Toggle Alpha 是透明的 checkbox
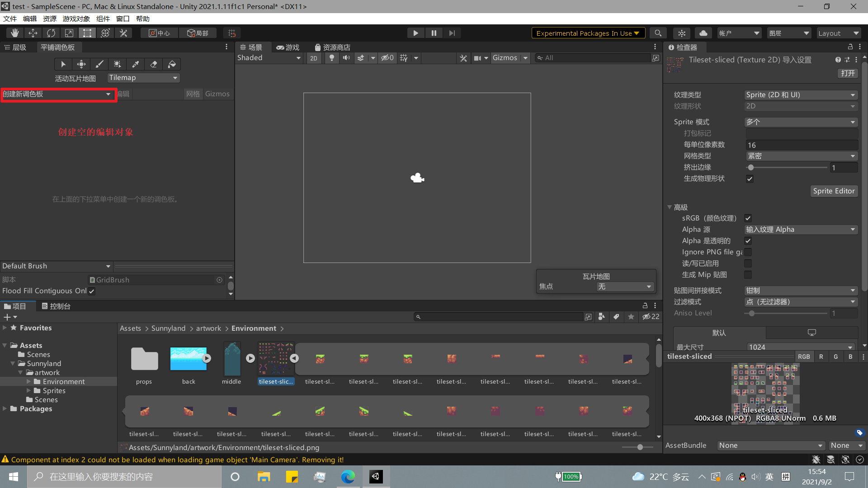 tap(748, 240)
